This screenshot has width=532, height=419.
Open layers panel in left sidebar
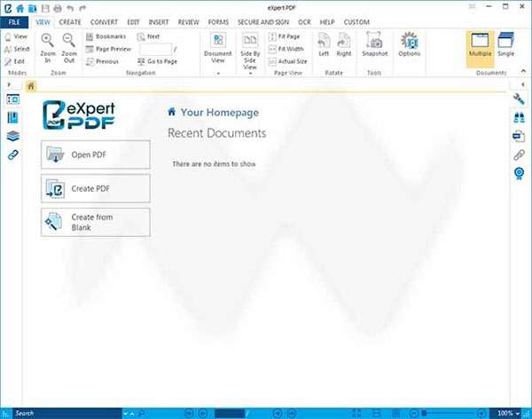point(13,137)
